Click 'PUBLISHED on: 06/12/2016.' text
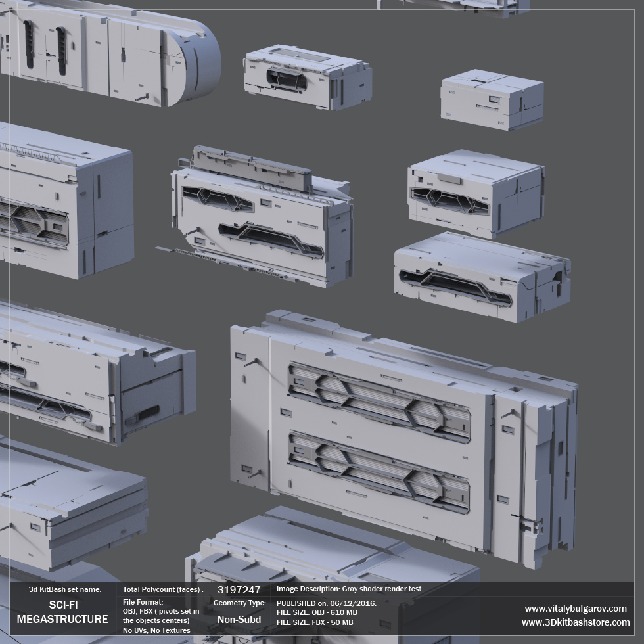Screen dimensions: 644x644 327,603
